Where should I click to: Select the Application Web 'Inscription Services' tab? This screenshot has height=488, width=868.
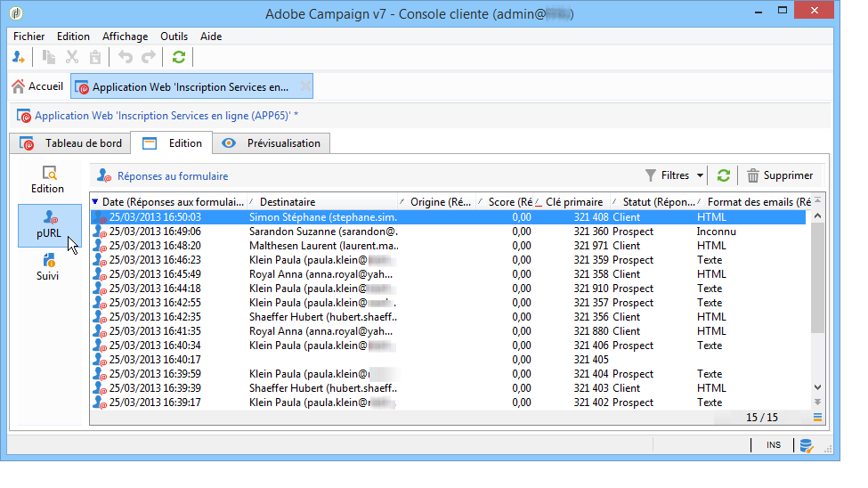(x=191, y=87)
